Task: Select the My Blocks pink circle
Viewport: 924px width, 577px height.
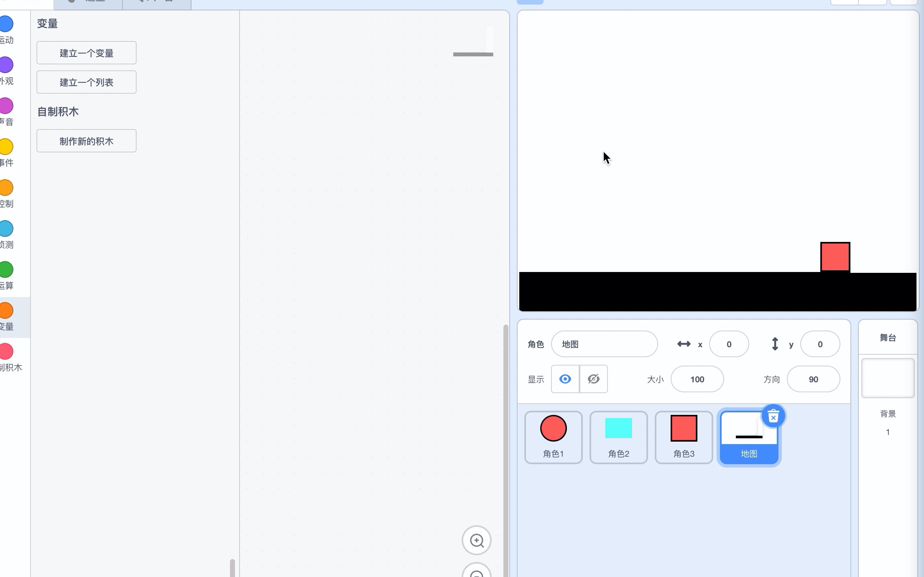Action: point(6,351)
